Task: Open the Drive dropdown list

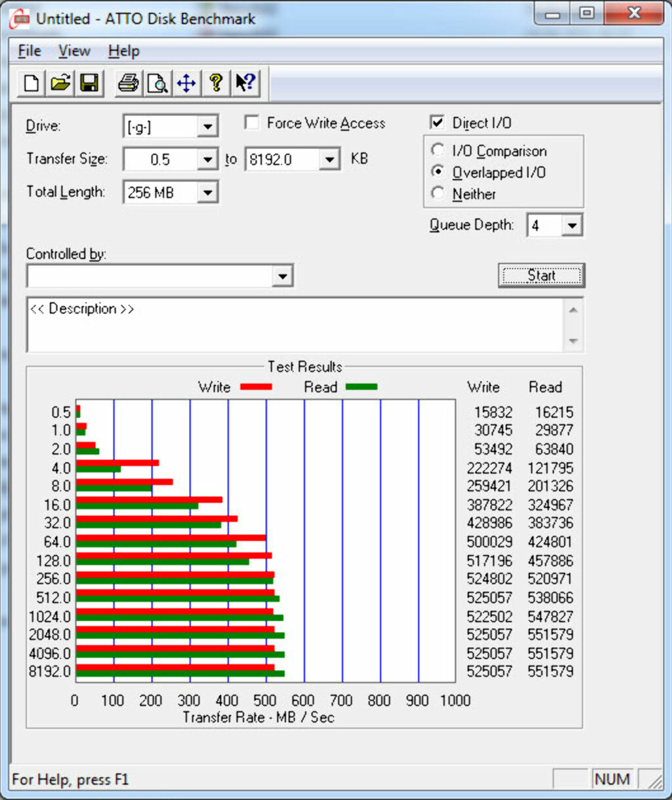Action: (207, 127)
